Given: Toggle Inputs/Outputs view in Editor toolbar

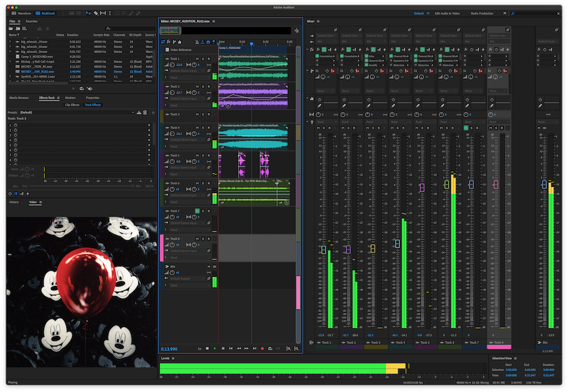Looking at the screenshot, I should coord(163,42).
